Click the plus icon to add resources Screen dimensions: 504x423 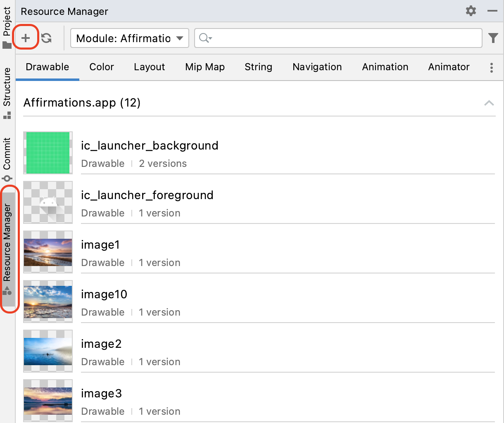click(26, 38)
